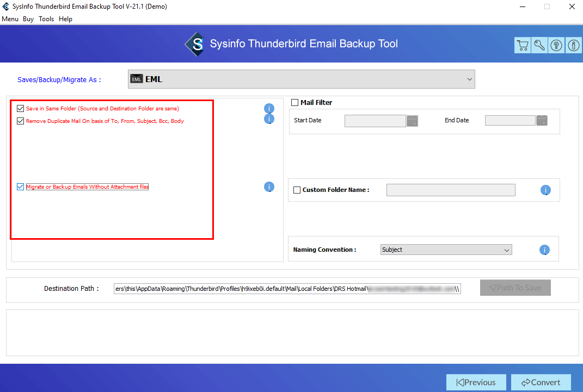Open the Start Date calendar picker
583x392 pixels.
[x=412, y=121]
